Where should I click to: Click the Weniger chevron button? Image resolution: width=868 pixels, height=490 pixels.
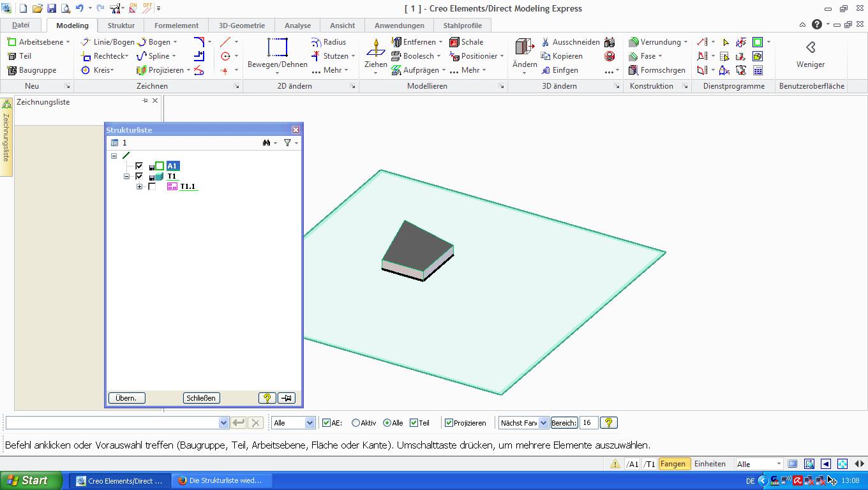[x=811, y=54]
